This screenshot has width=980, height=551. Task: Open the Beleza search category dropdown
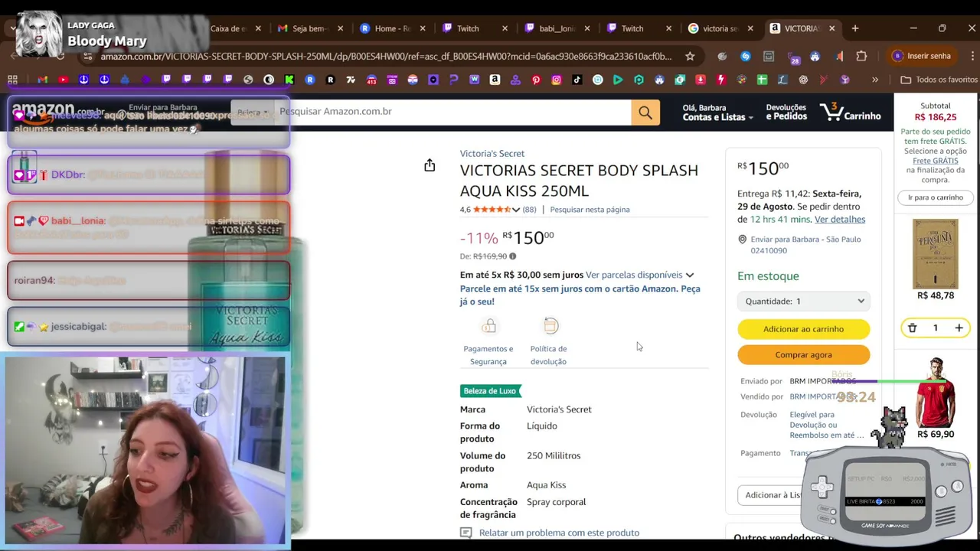point(252,112)
